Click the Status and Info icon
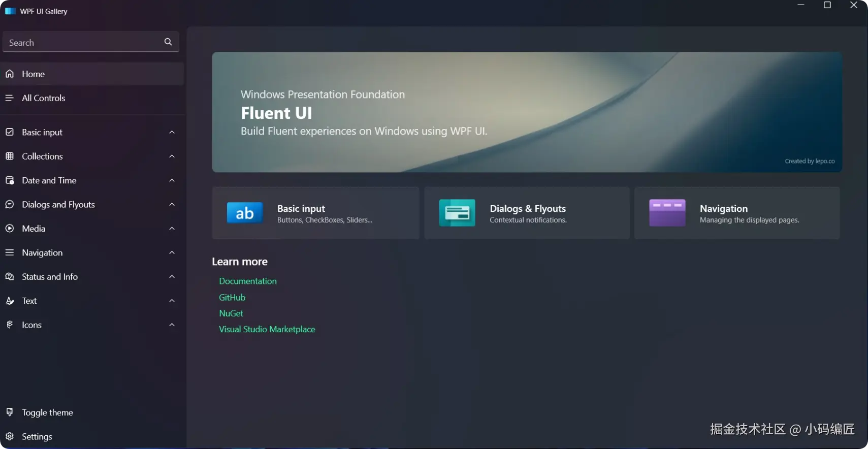 click(10, 276)
